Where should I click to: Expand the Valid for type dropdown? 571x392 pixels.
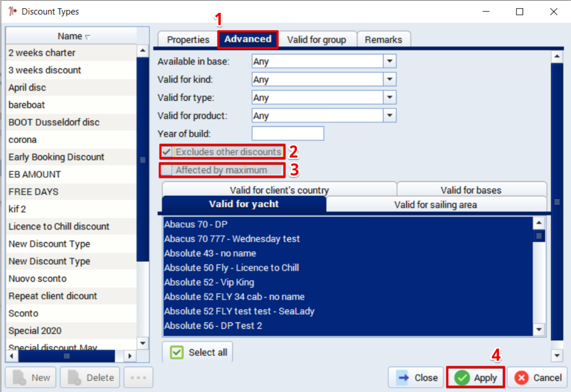coord(389,97)
